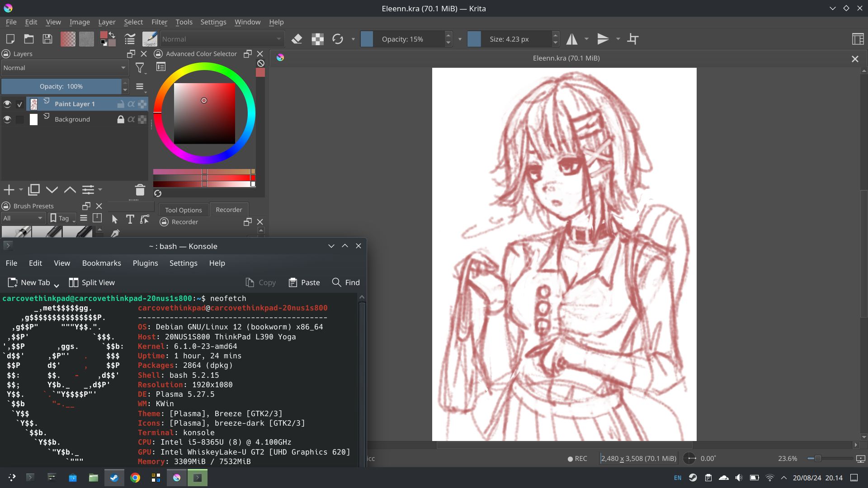Duplicate layer with the duplicate icon
This screenshot has height=488, width=868.
coord(34,190)
